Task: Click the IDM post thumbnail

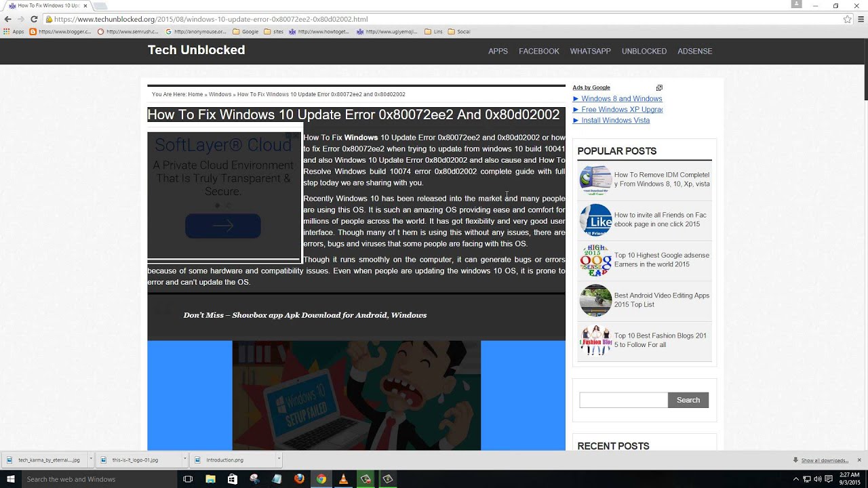Action: [x=595, y=180]
